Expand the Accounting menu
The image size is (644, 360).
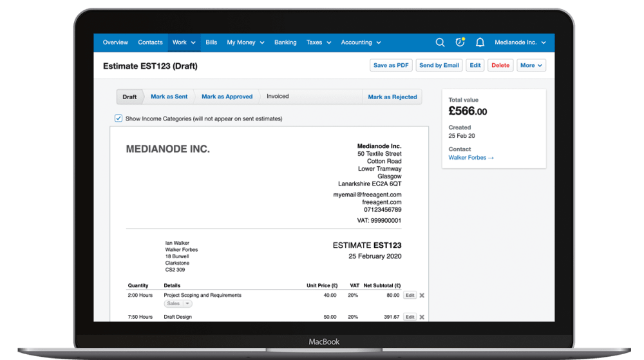(x=361, y=43)
